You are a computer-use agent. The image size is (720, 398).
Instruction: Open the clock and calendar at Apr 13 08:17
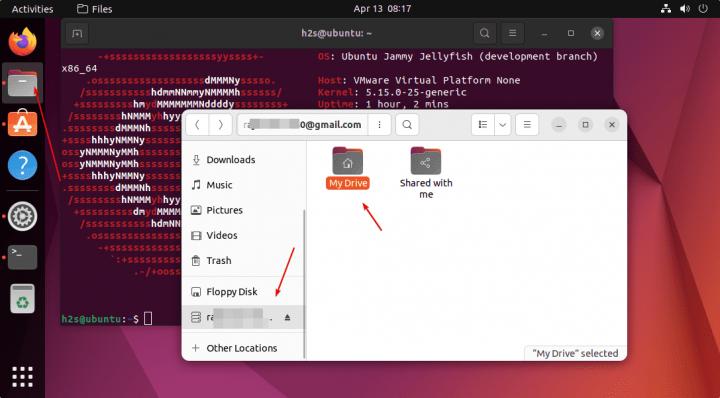point(382,9)
